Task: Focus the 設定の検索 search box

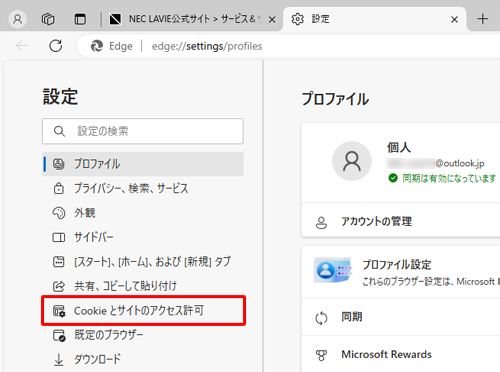Action: 143,131
